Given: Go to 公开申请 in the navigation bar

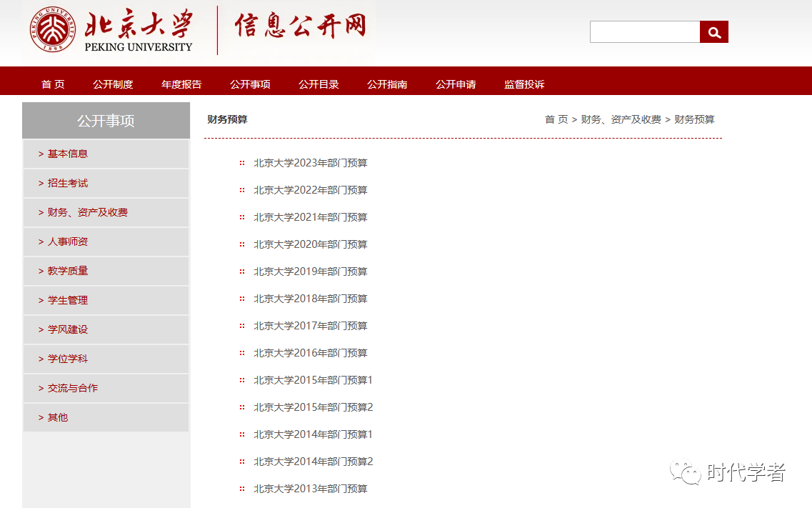Looking at the screenshot, I should tap(456, 84).
